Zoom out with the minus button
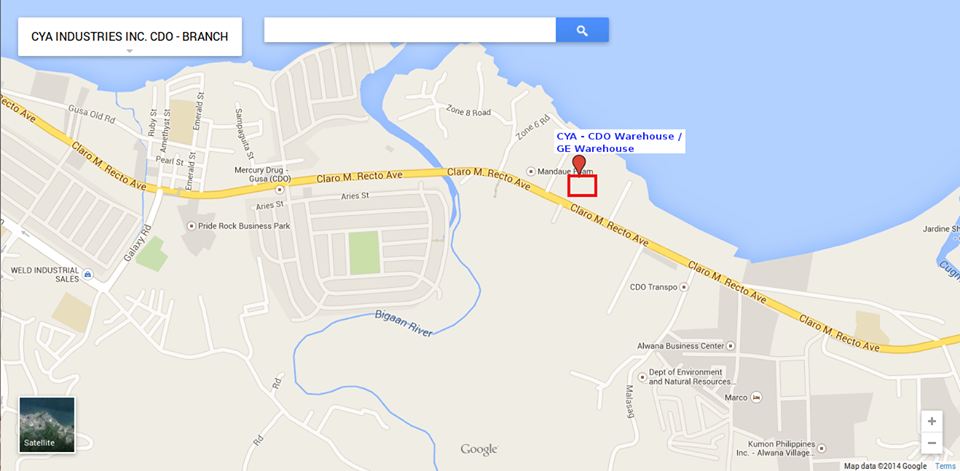Image resolution: width=960 pixels, height=471 pixels. pos(932,443)
